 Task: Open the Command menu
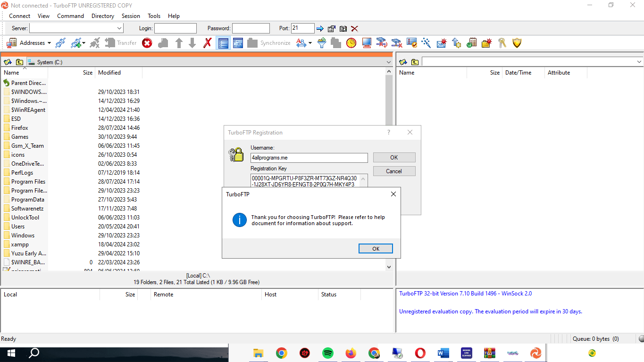71,16
